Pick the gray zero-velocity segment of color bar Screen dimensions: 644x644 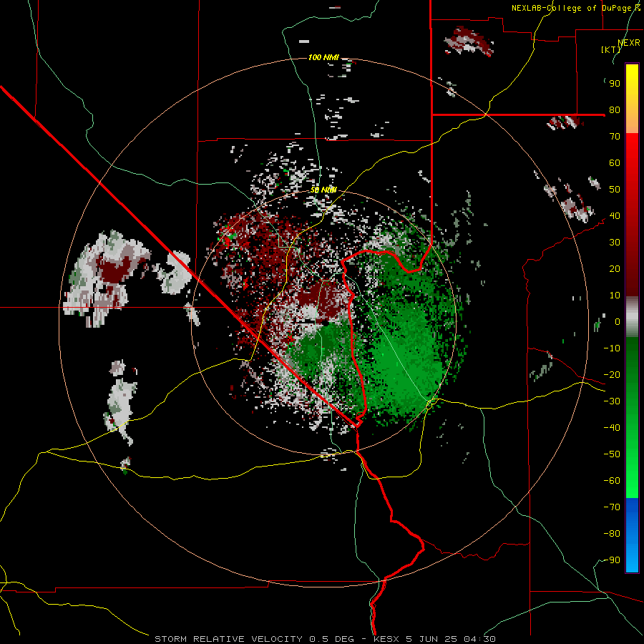tap(632, 317)
